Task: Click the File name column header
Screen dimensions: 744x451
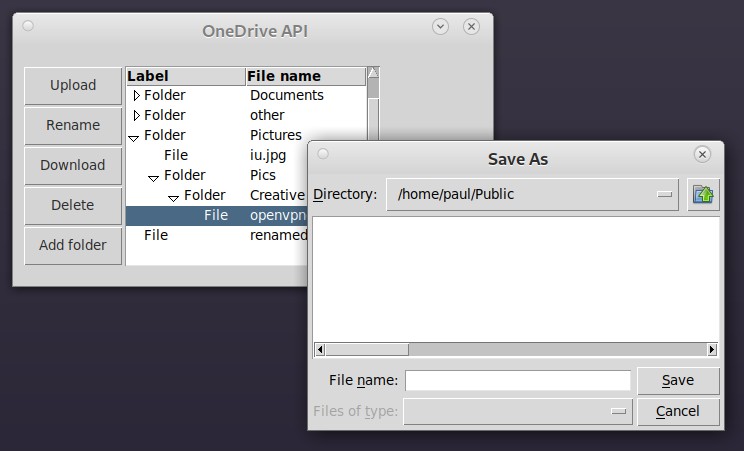Action: click(x=306, y=76)
